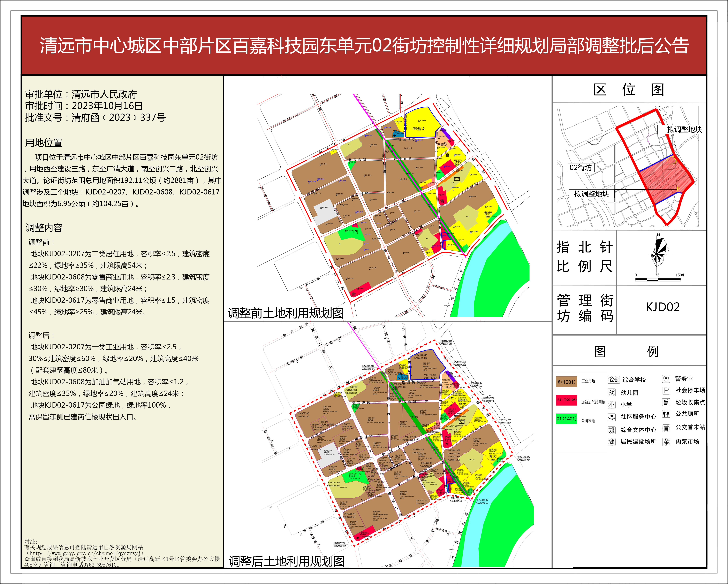Image resolution: width=728 pixels, height=584 pixels.
Task: Click the 公园绿地 legend label
Action: coord(588,421)
